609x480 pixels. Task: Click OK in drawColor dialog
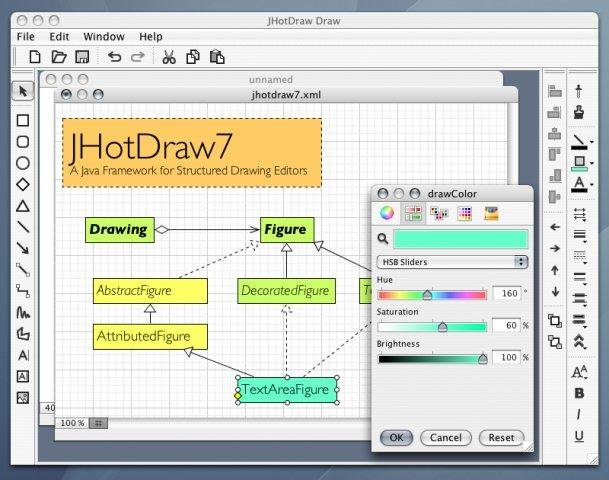pyautogui.click(x=396, y=438)
